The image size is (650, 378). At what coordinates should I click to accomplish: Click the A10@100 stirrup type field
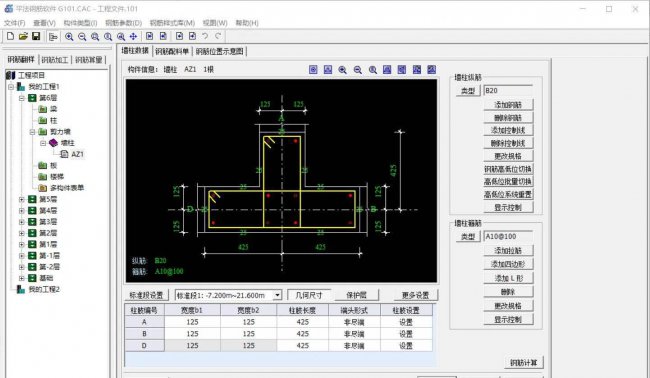pos(508,236)
